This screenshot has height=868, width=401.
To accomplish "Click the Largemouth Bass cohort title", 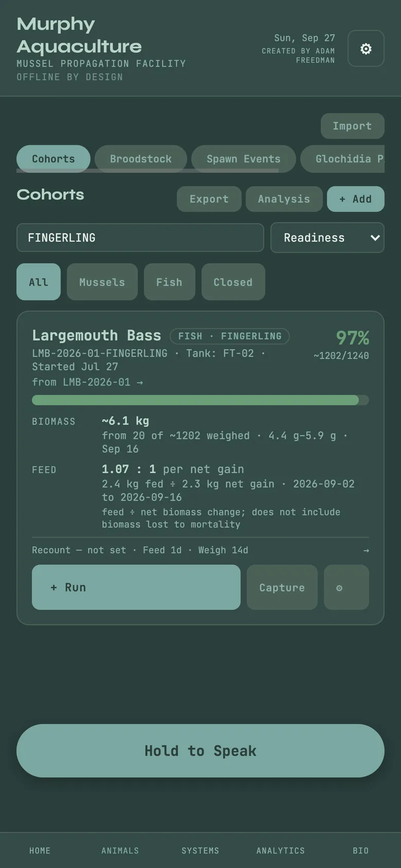I will click(x=97, y=336).
